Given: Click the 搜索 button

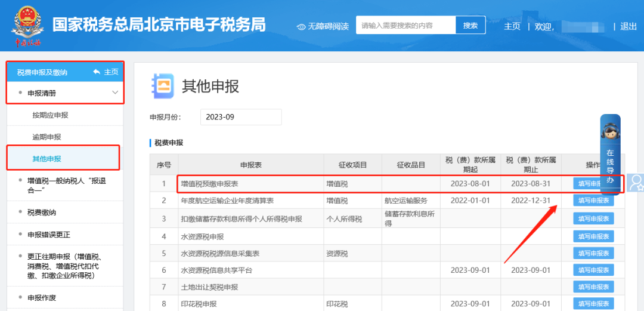Looking at the screenshot, I should (x=470, y=26).
